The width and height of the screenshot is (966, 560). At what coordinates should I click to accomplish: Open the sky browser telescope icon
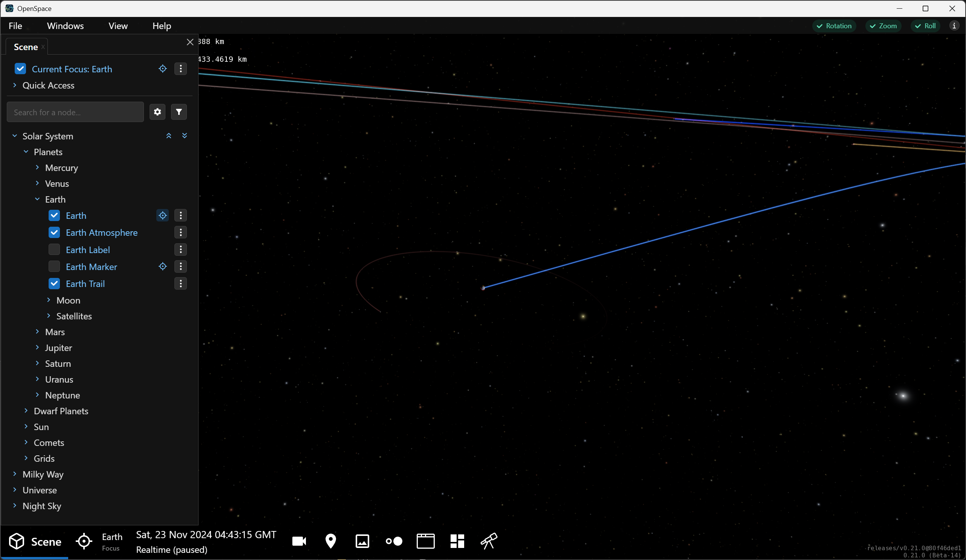489,541
